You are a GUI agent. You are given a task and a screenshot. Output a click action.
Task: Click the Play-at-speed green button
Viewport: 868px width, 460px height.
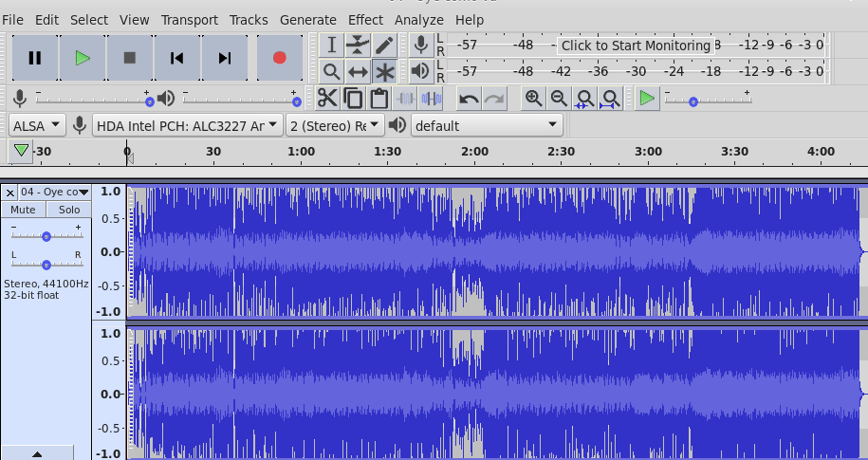[647, 99]
